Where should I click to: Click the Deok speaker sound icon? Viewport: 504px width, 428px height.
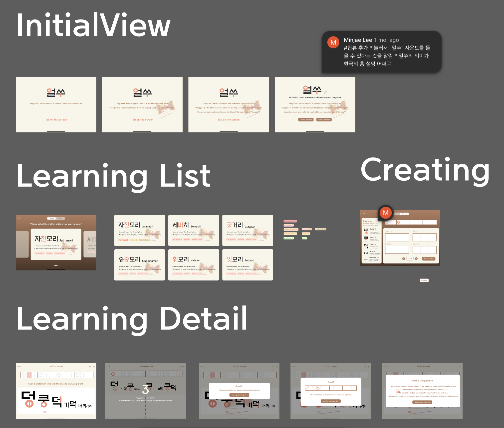[375, 245]
